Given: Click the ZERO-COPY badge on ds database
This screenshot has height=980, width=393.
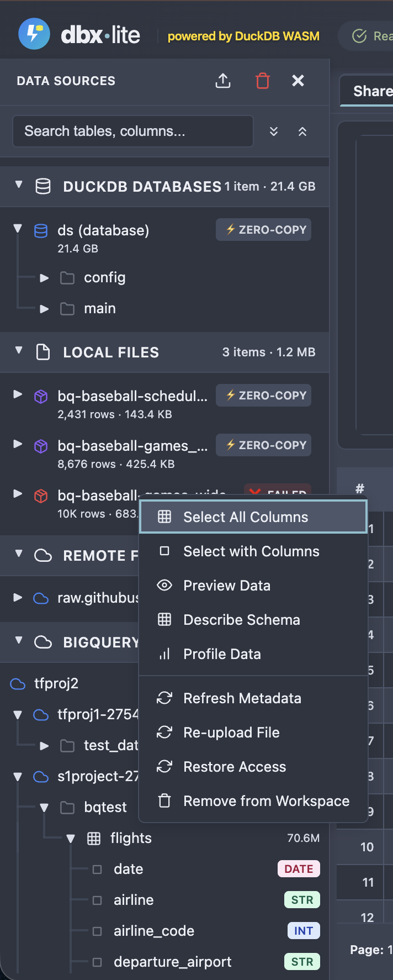Looking at the screenshot, I should [x=264, y=230].
